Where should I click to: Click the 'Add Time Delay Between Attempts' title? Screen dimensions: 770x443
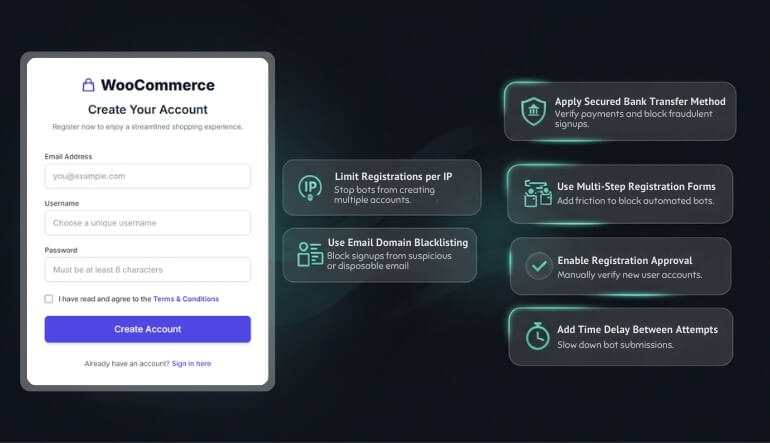tap(637, 330)
